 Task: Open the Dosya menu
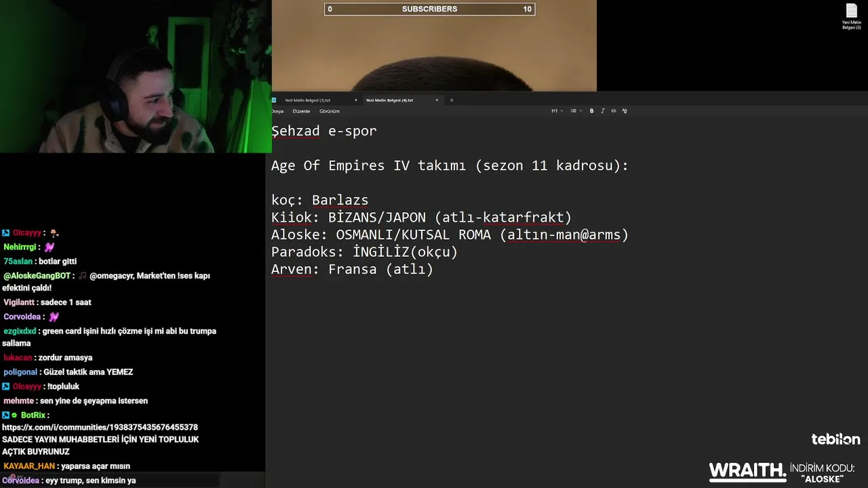(x=277, y=111)
